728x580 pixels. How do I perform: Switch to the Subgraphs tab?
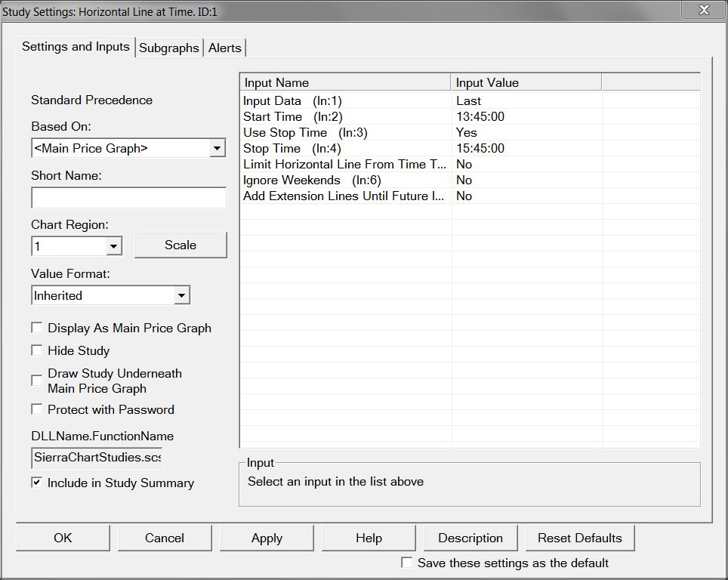coord(169,48)
